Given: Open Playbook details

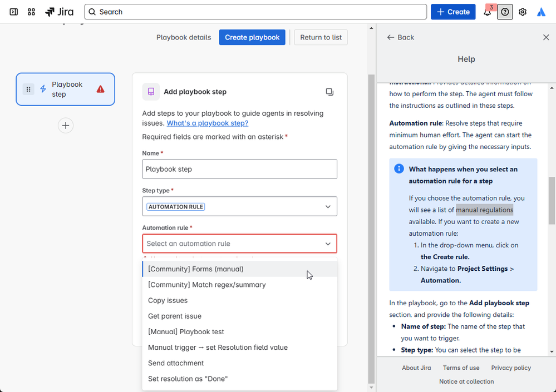Looking at the screenshot, I should pos(184,37).
